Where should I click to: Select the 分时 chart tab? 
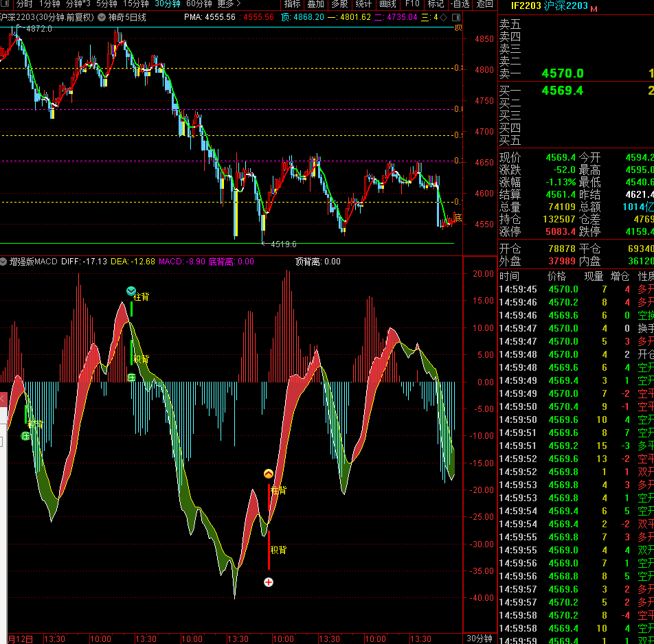(25, 4)
